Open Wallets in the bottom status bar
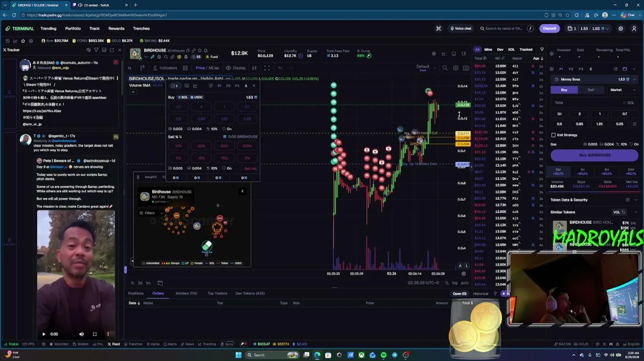Screen dimensions: 644x361 pos(81,344)
